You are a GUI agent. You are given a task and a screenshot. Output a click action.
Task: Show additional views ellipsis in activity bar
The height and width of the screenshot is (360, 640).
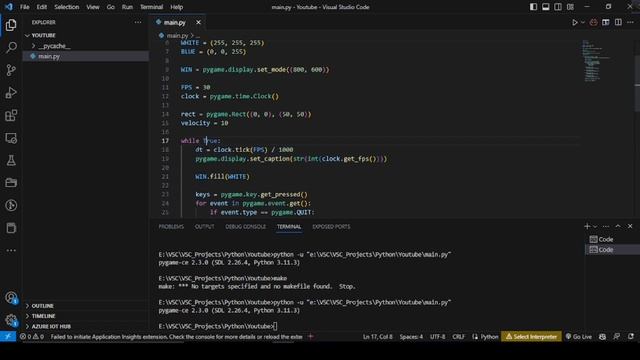tap(11, 250)
